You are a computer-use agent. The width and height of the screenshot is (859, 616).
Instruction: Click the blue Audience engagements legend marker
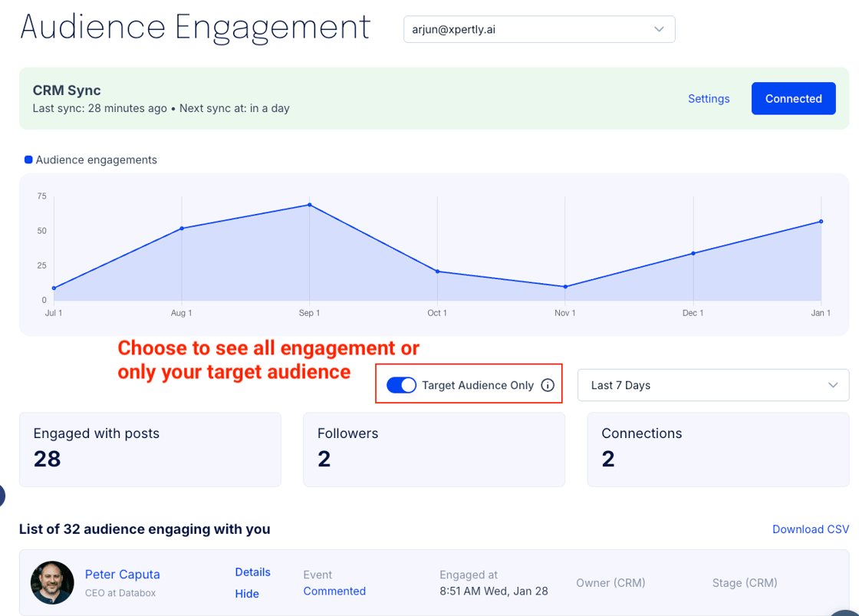coord(28,160)
